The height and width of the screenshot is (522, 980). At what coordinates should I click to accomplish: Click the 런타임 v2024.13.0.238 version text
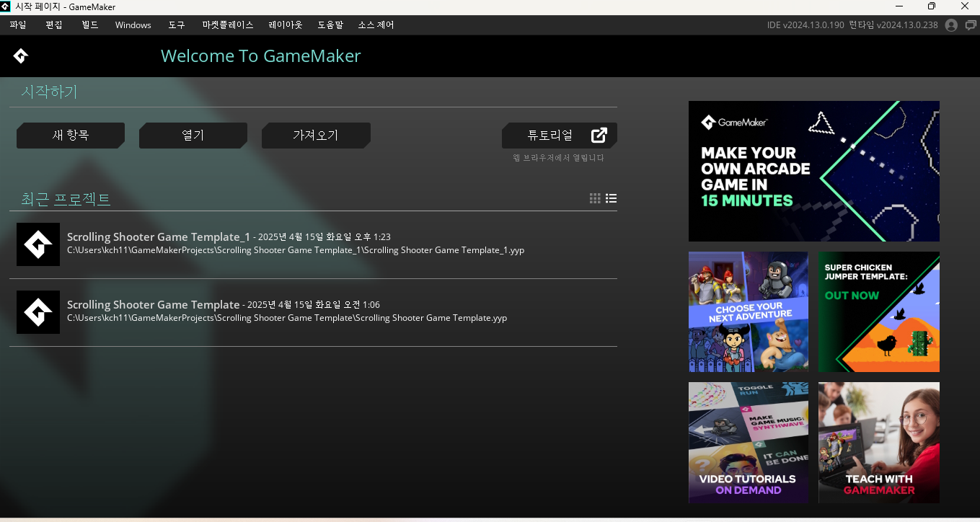[893, 25]
